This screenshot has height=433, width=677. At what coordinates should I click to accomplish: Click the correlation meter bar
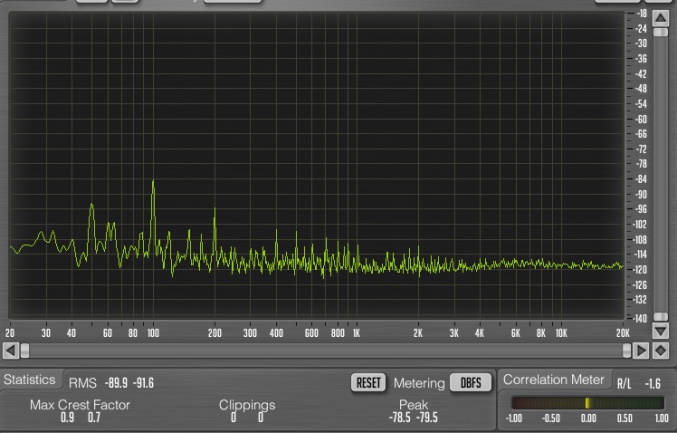tap(588, 403)
